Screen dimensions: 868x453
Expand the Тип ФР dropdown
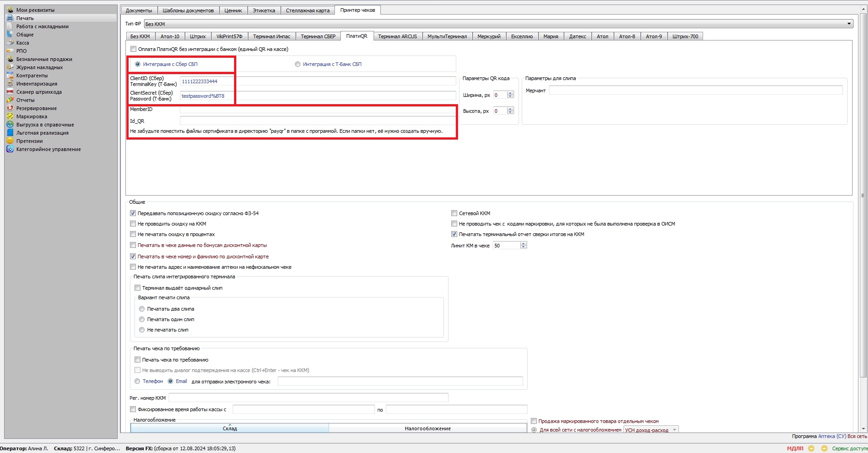pyautogui.click(x=848, y=24)
